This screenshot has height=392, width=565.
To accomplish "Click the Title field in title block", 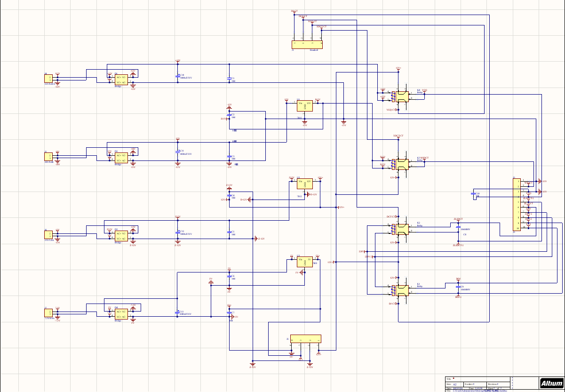I will [478, 379].
